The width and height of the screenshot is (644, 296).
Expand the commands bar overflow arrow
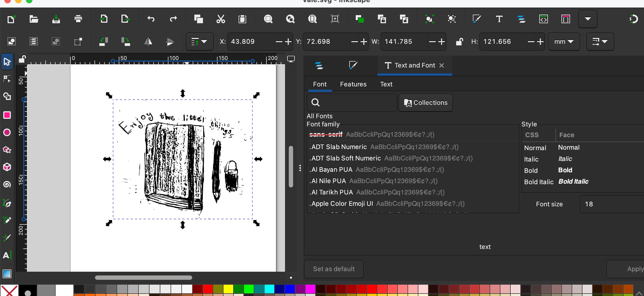[588, 19]
